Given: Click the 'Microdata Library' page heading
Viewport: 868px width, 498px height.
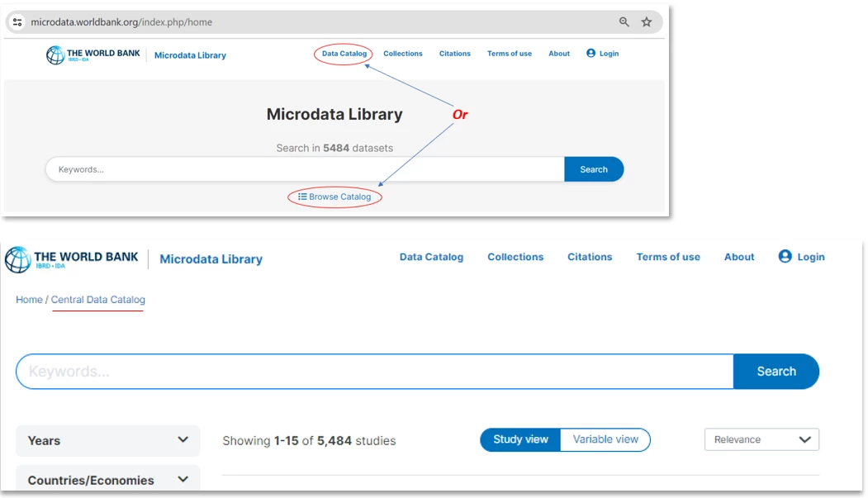Looking at the screenshot, I should click(334, 114).
